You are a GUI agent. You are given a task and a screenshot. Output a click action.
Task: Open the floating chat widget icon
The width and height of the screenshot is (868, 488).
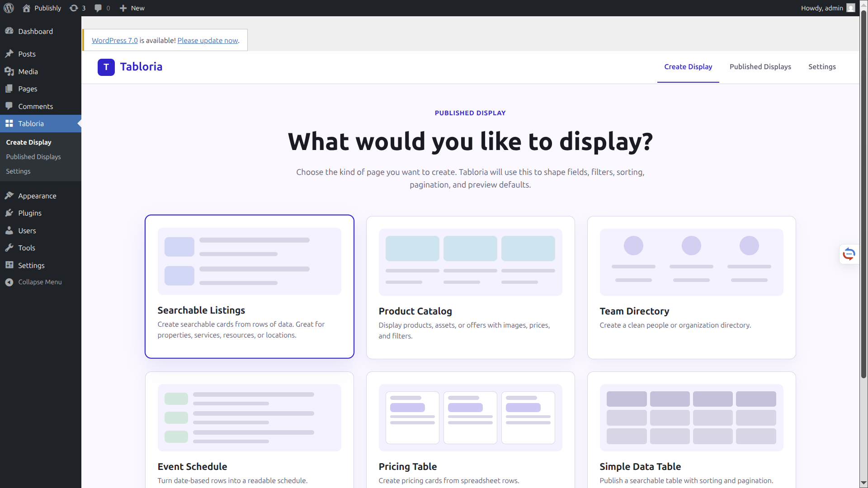point(849,254)
